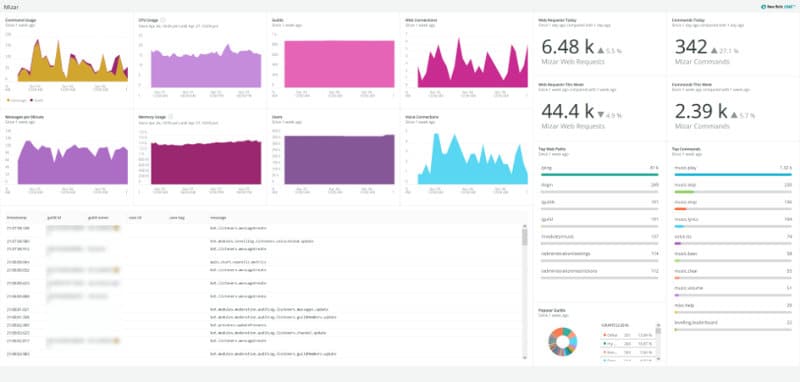800x382 pixels.
Task: Click the music.chart.repeatAll.metrics log message
Action: coord(238,262)
